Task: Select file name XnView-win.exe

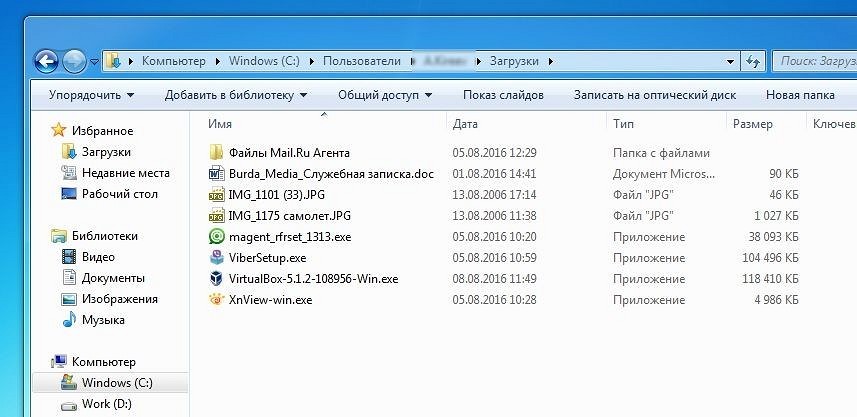Action: coord(271,299)
